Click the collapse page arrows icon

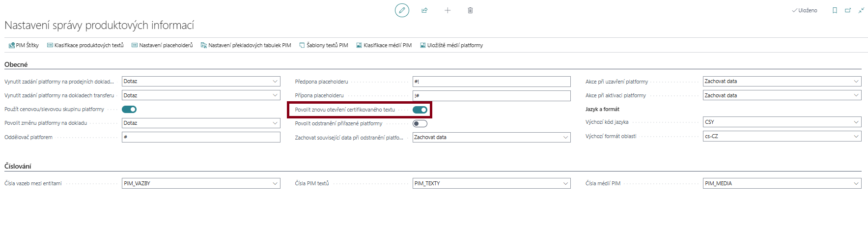(861, 10)
